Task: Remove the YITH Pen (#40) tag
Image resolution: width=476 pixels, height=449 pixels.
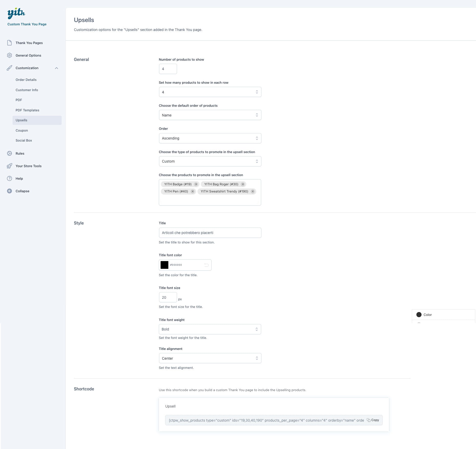Action: click(x=193, y=191)
